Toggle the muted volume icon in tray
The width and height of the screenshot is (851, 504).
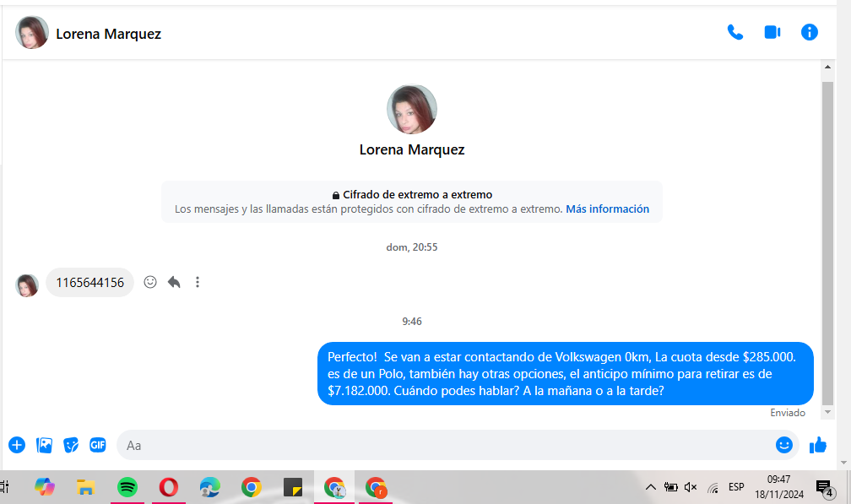click(691, 487)
